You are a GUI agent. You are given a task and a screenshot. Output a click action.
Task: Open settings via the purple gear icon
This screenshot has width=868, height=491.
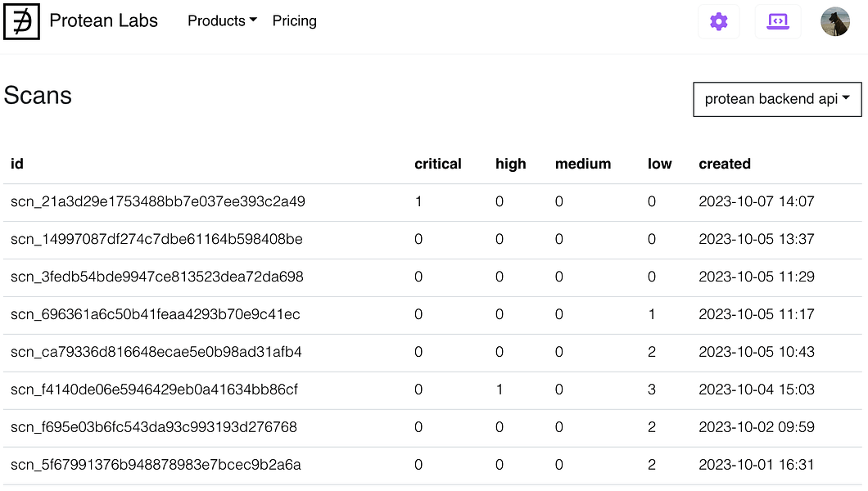coord(718,21)
